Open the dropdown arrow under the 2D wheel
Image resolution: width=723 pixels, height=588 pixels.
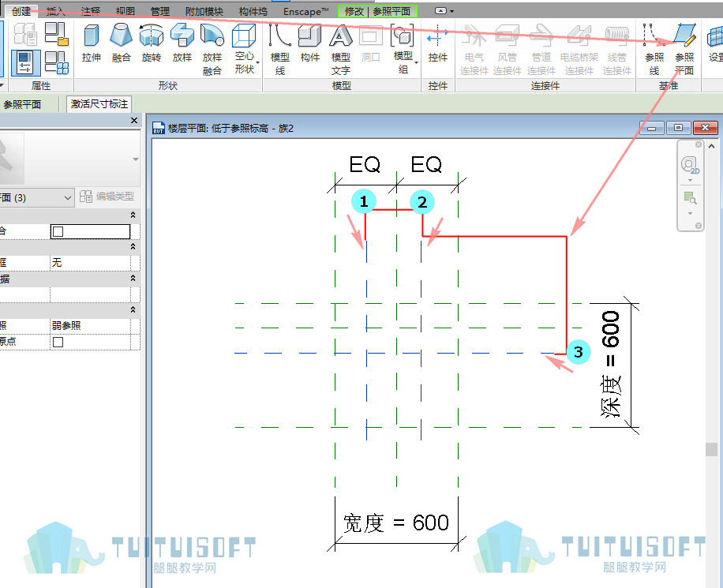(x=690, y=180)
